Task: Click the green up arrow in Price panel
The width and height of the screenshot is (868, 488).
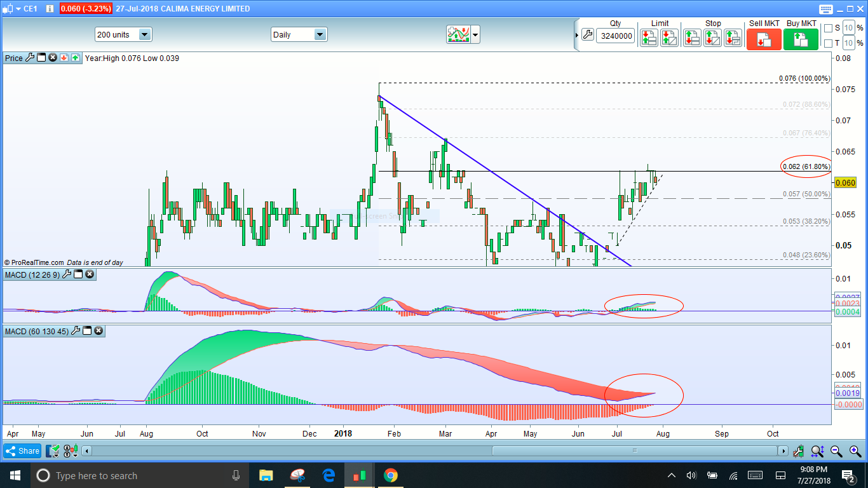Action: 76,58
